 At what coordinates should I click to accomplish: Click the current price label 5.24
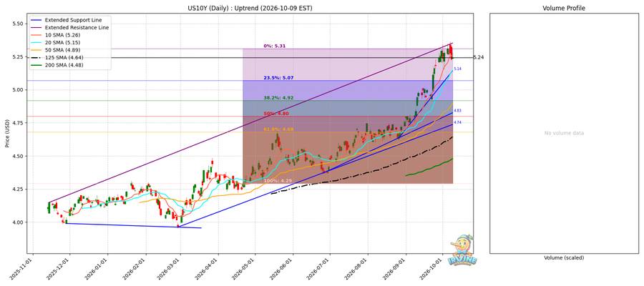pyautogui.click(x=479, y=57)
